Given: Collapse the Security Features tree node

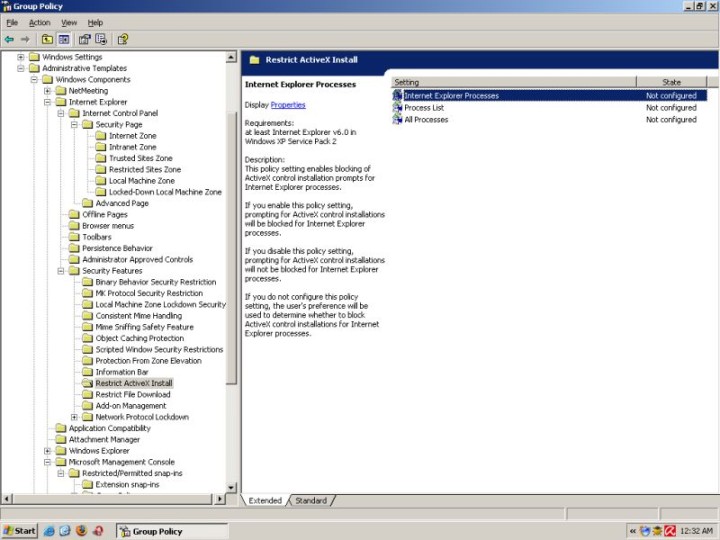Looking at the screenshot, I should [61, 271].
